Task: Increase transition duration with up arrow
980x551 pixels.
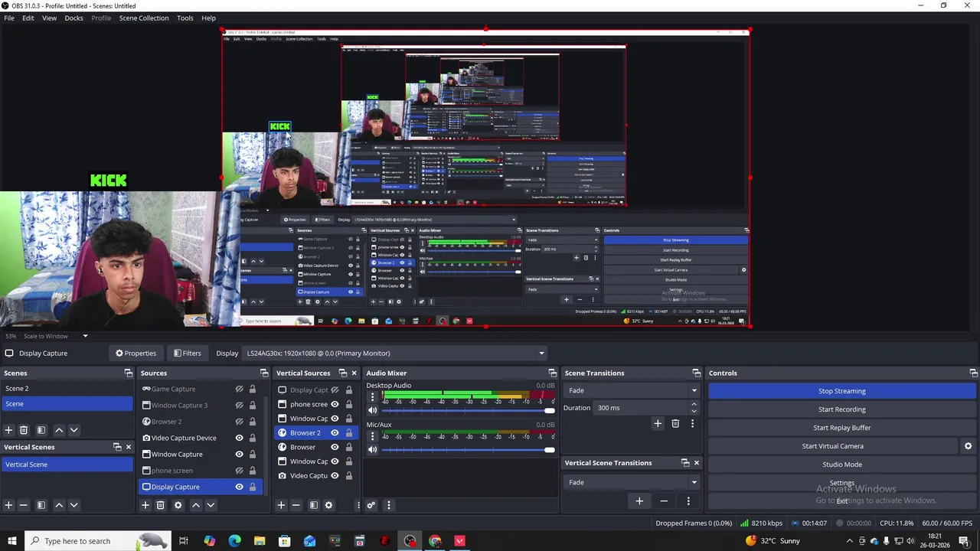Action: 694,405
